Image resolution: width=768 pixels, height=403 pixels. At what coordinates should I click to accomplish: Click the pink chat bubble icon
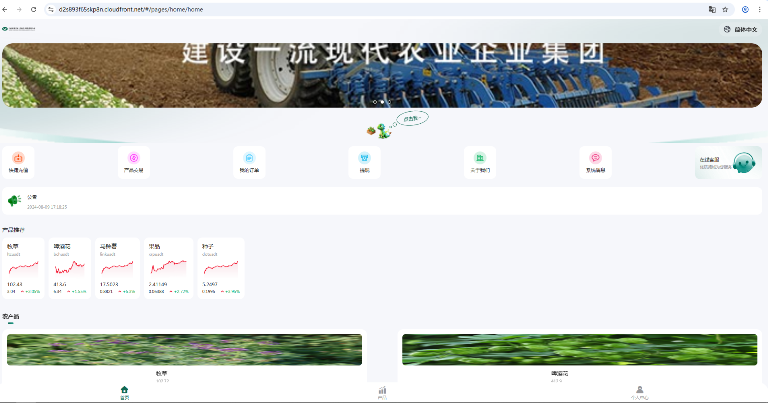click(596, 158)
